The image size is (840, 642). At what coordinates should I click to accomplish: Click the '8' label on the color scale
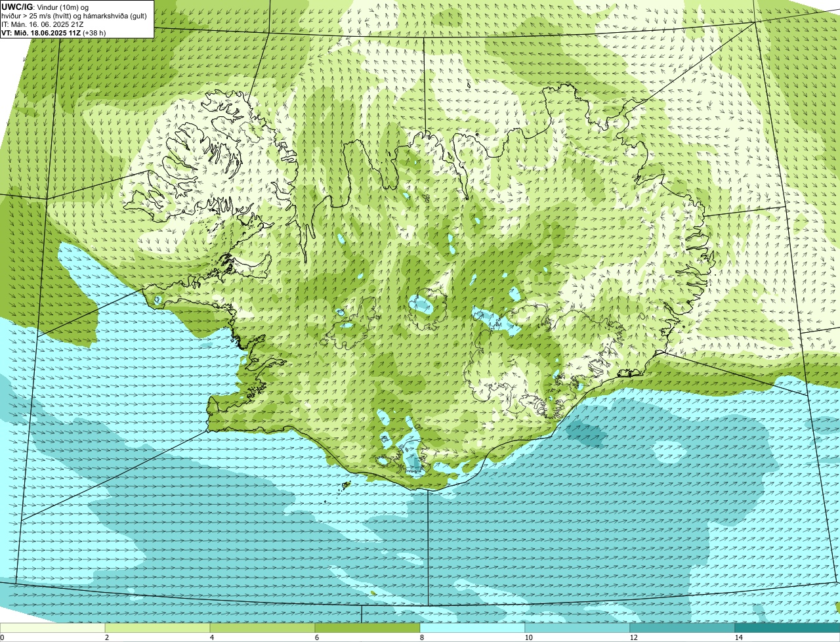click(421, 637)
